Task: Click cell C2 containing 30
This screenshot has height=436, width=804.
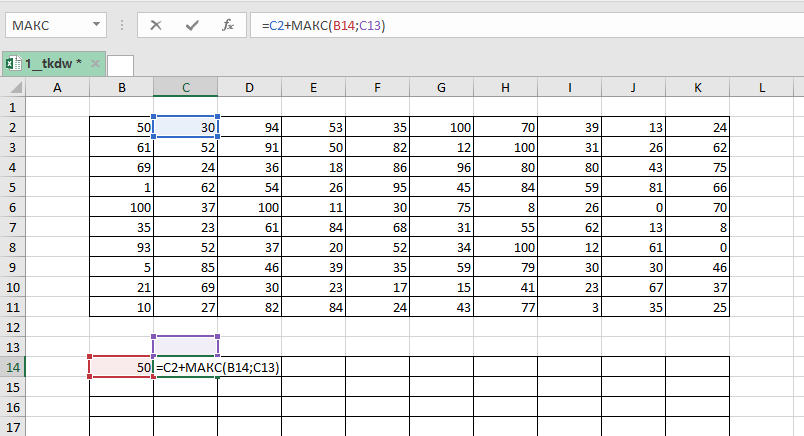Action: [185, 127]
